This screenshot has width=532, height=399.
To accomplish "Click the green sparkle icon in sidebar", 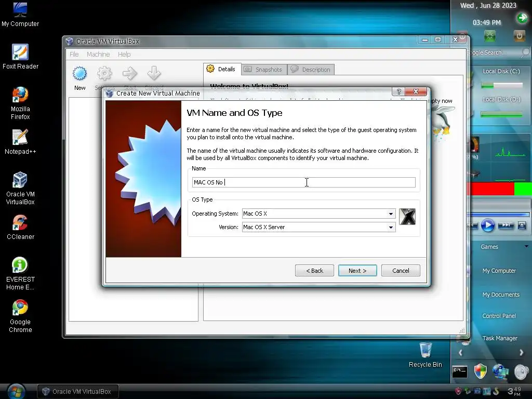I will 489,36.
